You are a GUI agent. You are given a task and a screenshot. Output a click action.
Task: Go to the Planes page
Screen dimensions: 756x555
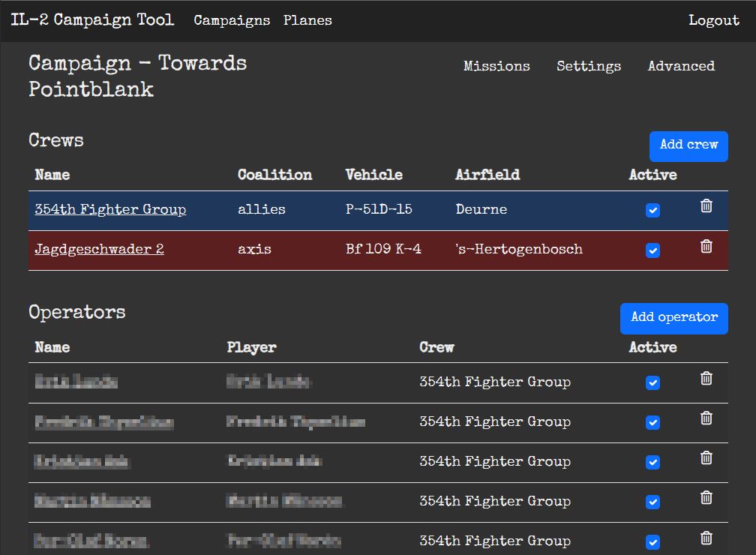click(307, 20)
